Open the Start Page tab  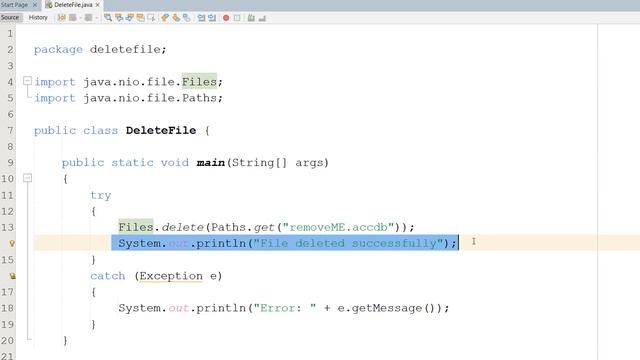coord(14,5)
